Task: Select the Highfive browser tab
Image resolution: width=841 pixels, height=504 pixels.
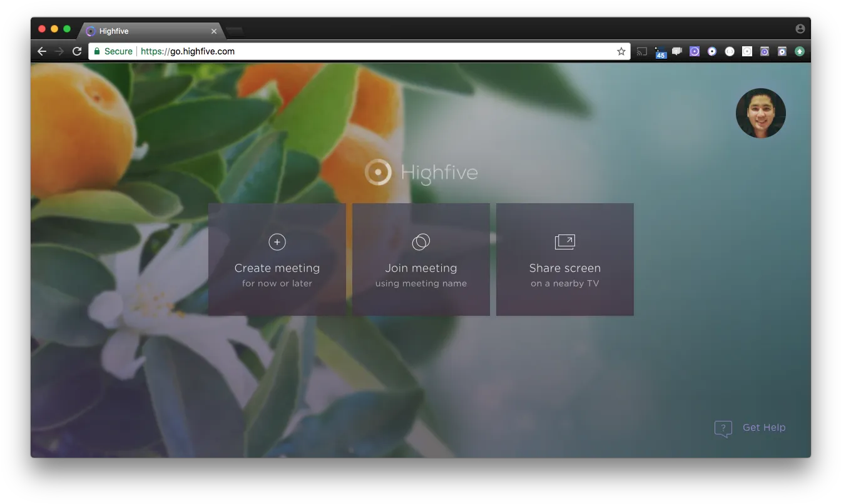Action: click(x=152, y=31)
